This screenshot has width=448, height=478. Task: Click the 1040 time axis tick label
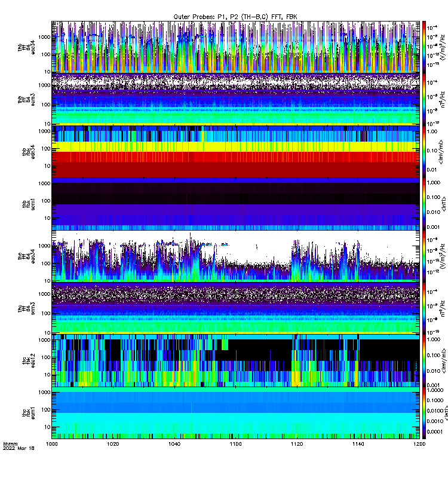[174, 444]
